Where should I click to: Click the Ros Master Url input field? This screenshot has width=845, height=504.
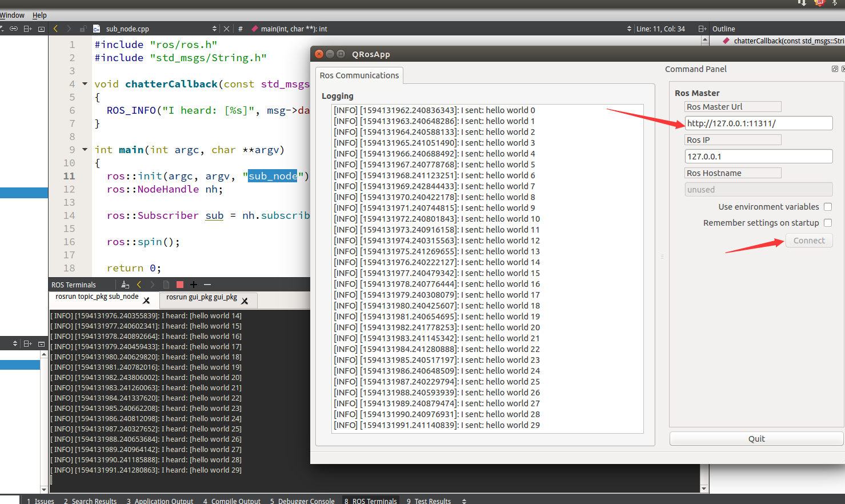pyautogui.click(x=759, y=123)
